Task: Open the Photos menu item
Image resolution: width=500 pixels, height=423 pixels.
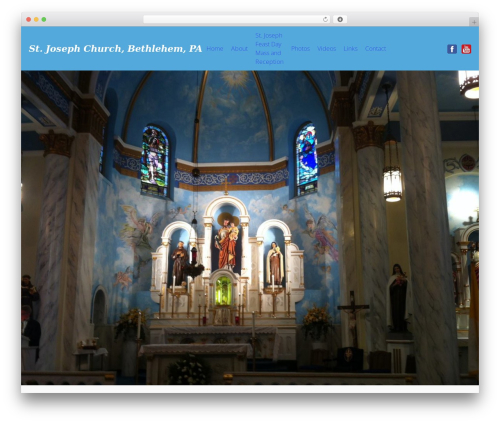Action: coord(300,49)
